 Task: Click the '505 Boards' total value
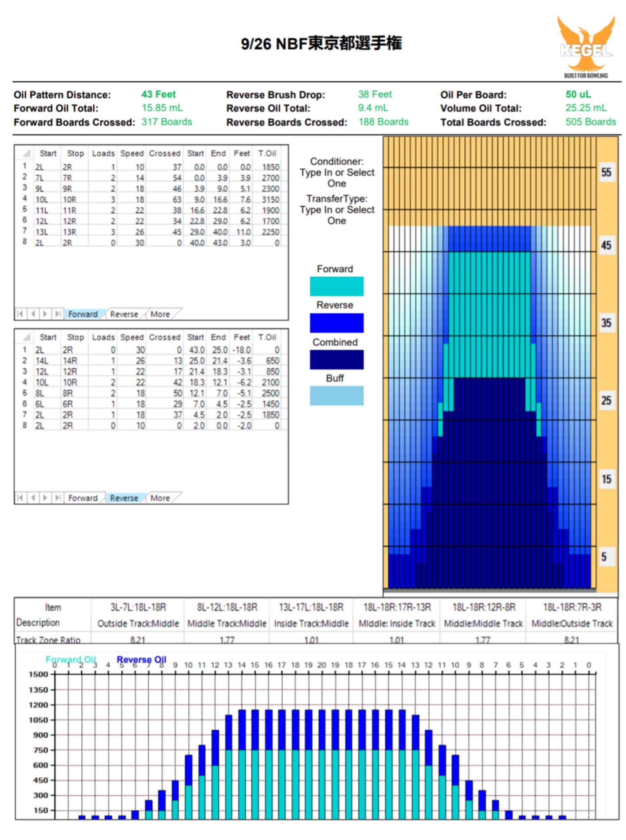[x=591, y=122]
